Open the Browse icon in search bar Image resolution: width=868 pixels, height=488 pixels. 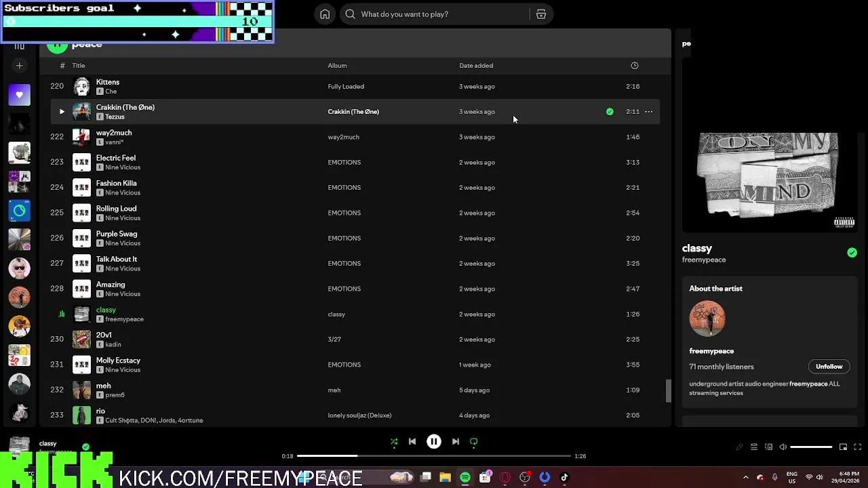coord(541,14)
